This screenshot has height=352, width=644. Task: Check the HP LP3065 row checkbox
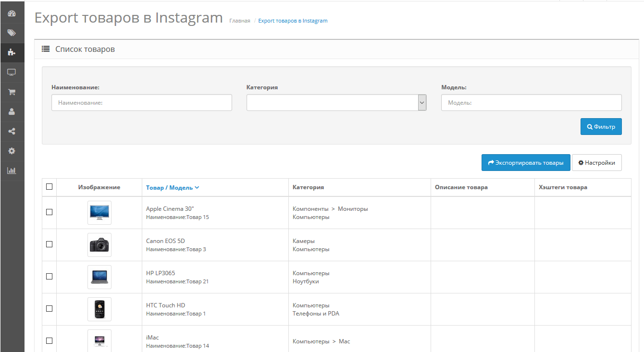click(49, 276)
